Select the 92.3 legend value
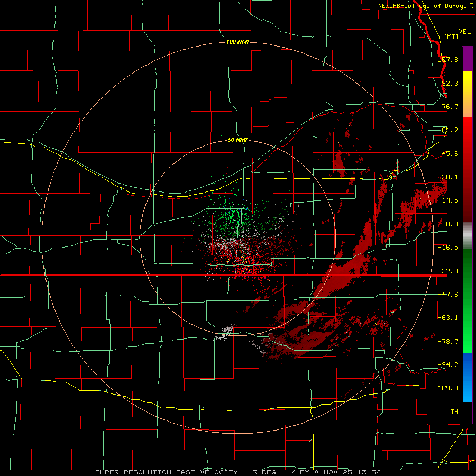This screenshot has width=476, height=476. pyautogui.click(x=450, y=83)
